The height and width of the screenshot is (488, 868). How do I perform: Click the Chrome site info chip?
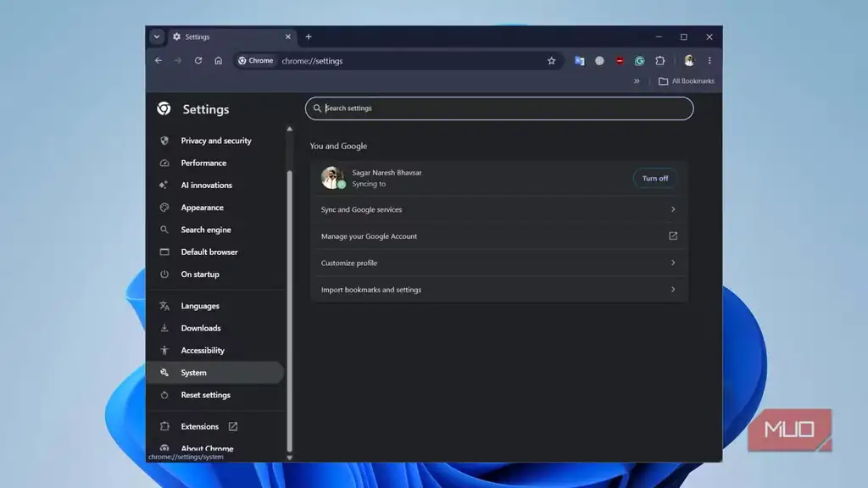[x=256, y=61]
